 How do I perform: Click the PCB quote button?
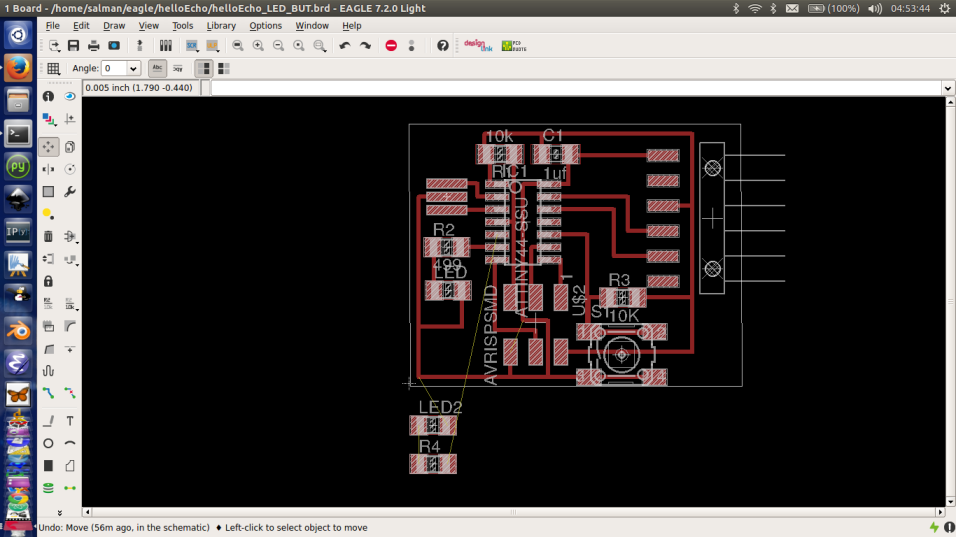pyautogui.click(x=513, y=46)
